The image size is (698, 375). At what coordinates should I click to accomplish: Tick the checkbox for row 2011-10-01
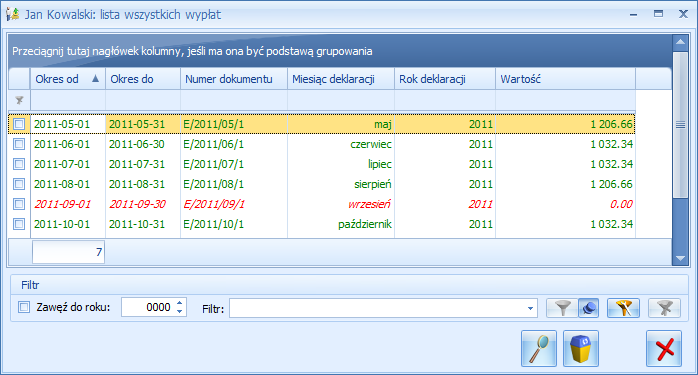[19, 224]
